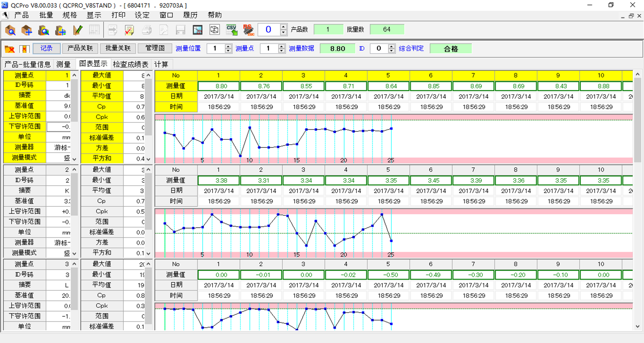Image resolution: width=644 pixels, height=343 pixels.
Task: Click the main vertical scrollbar down arrow
Action: (x=637, y=326)
